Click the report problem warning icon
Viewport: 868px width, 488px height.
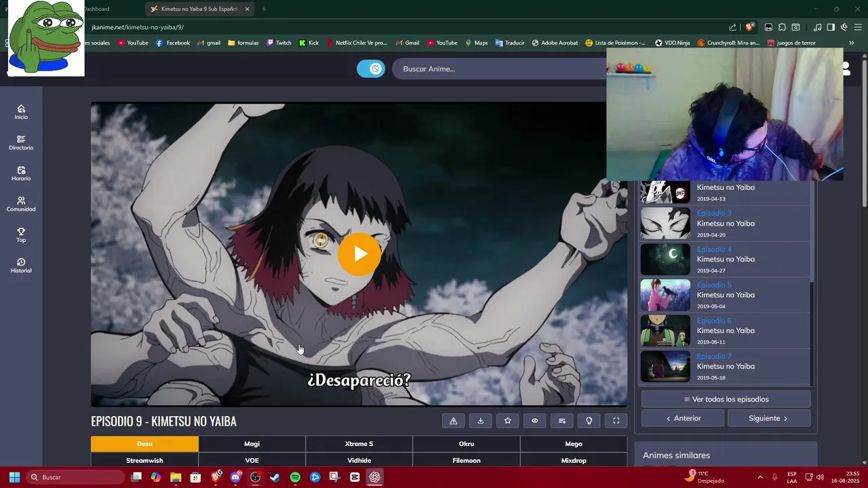(454, 421)
